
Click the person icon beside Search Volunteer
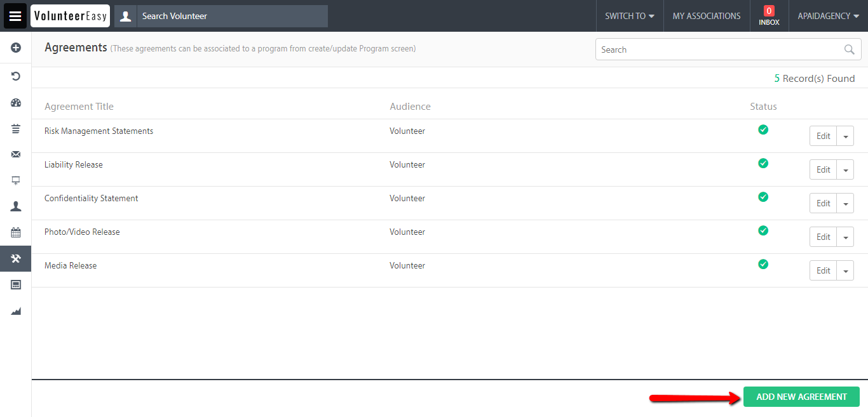[126, 16]
